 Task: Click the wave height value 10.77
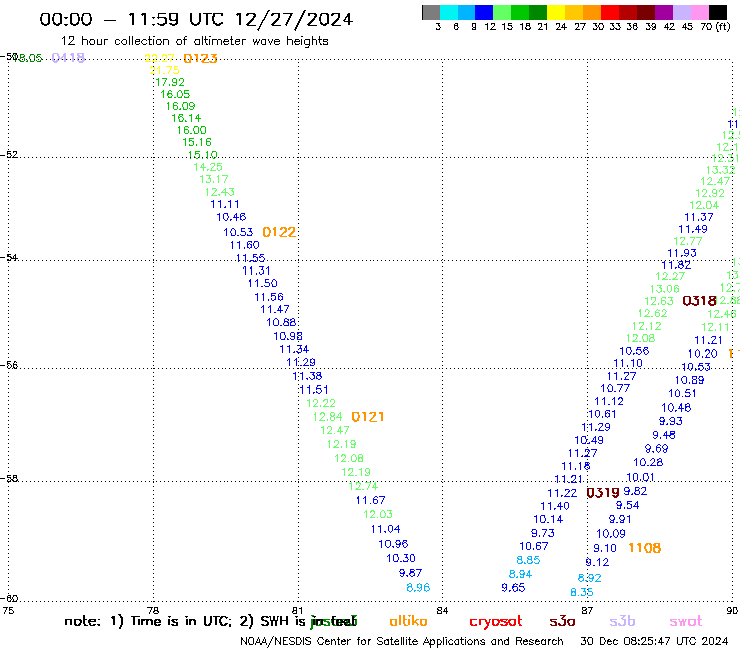tap(615, 388)
